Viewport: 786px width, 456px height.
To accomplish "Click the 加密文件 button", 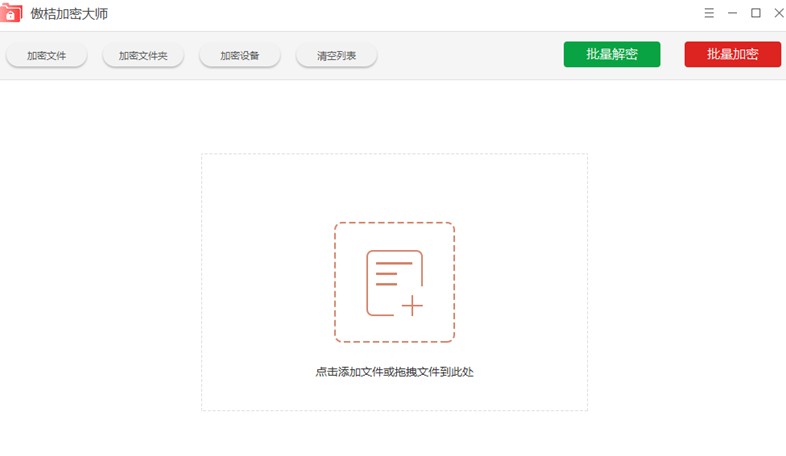I will 46,56.
